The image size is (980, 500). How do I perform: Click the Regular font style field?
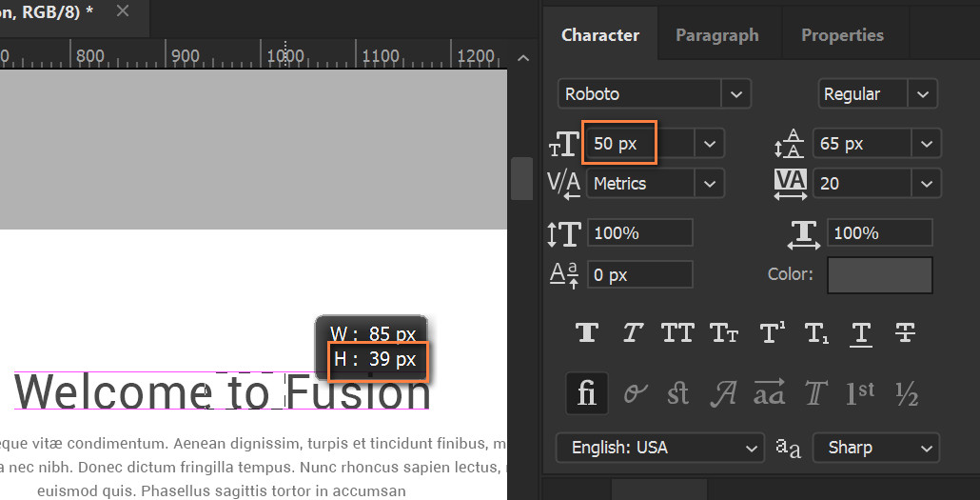point(863,94)
